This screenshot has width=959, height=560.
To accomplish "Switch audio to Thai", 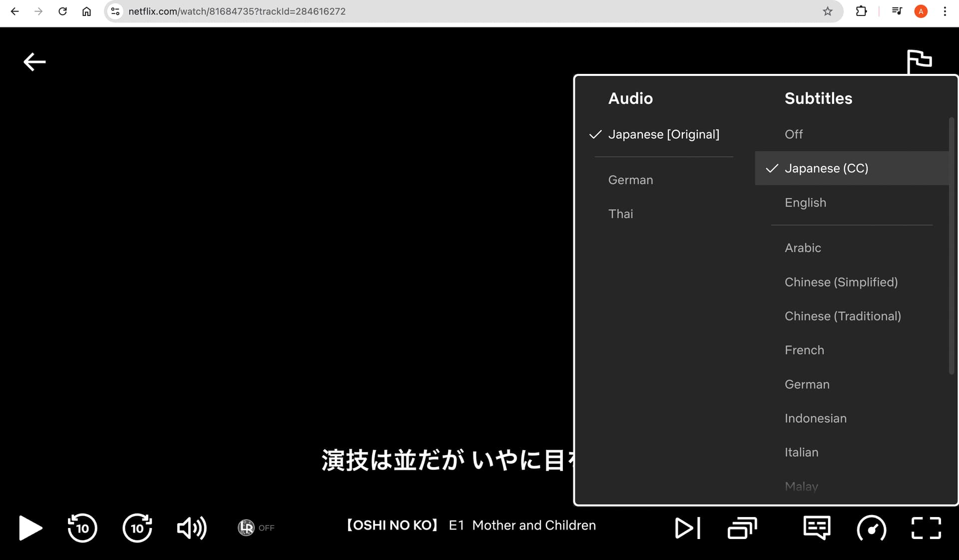I will tap(620, 214).
